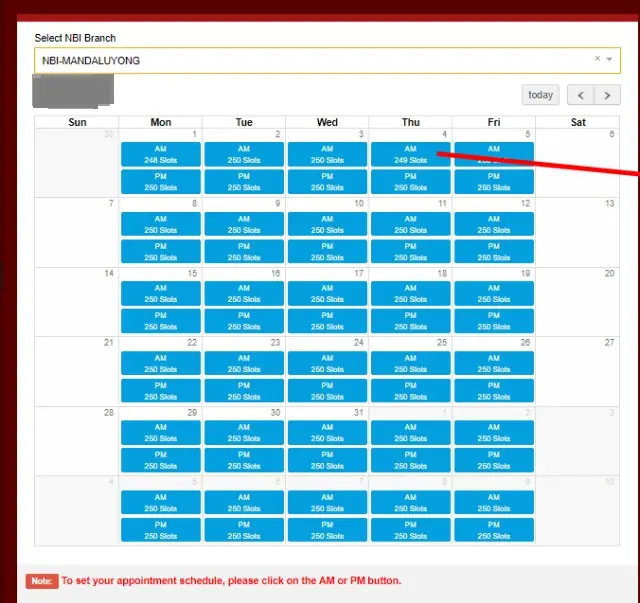Screen dimensions: 640x603
Task: Choose the PM slot on Monday the 29th
Action: (160, 460)
